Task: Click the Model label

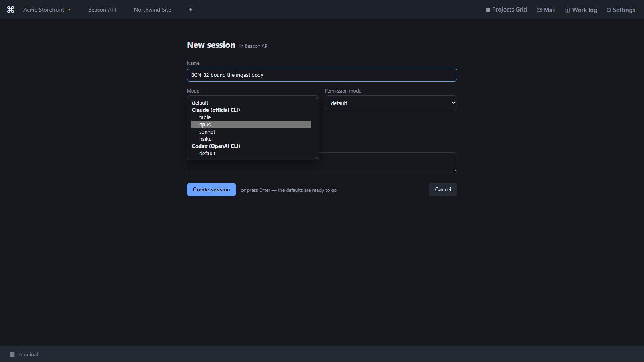Action: (x=194, y=91)
